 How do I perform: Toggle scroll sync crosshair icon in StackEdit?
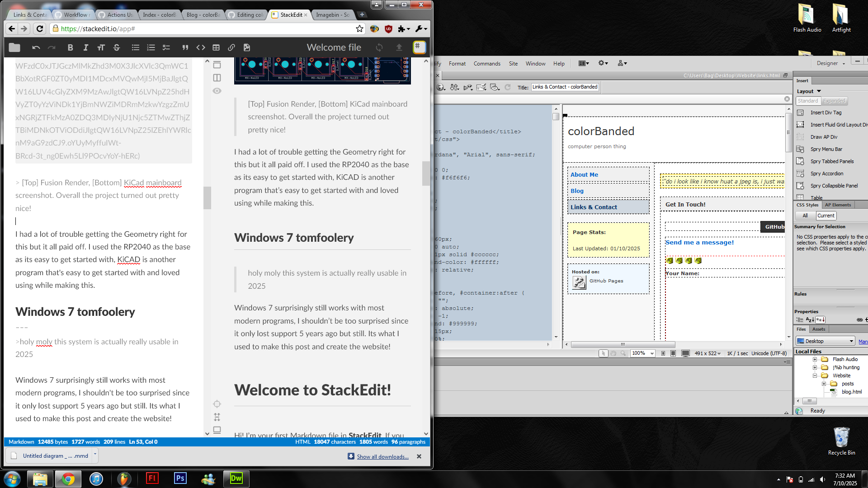[x=217, y=404]
